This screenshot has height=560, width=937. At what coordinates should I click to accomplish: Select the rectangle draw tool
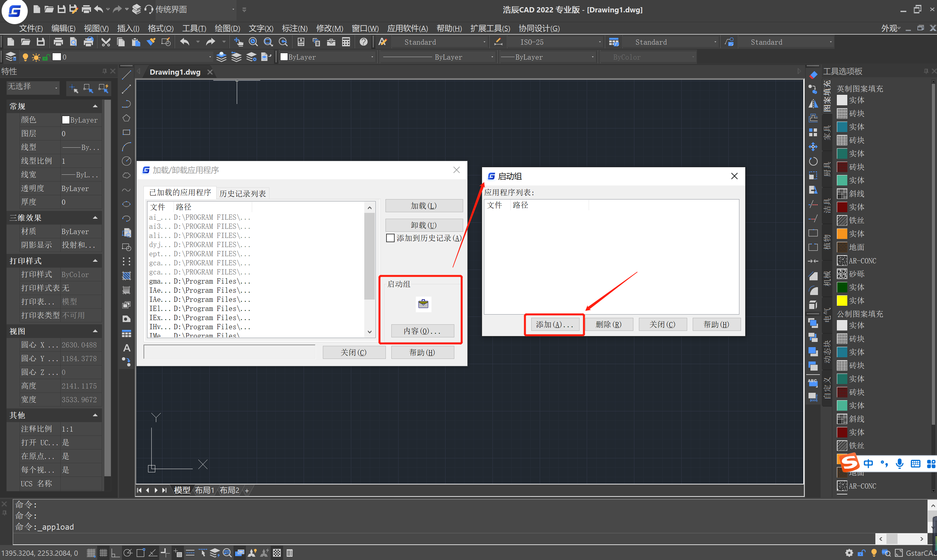pos(127,132)
